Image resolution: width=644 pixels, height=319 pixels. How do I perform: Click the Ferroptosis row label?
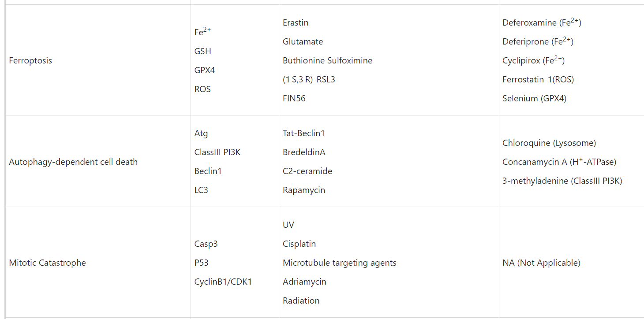point(30,60)
